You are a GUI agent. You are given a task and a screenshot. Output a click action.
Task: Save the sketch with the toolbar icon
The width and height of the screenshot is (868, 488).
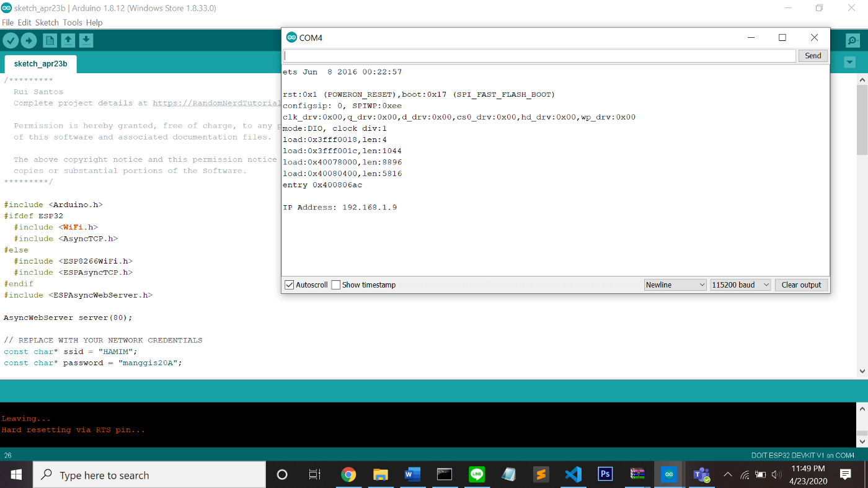tap(86, 40)
